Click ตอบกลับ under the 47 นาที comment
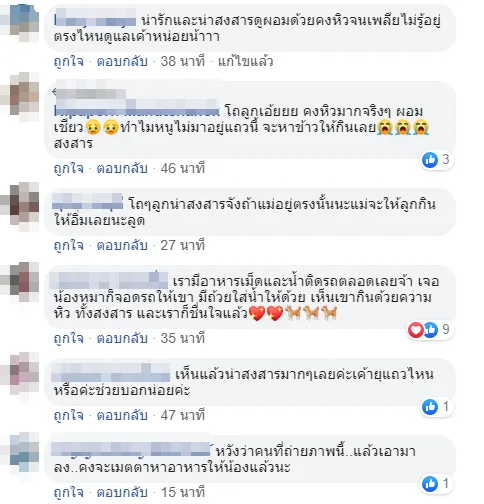 122,415
